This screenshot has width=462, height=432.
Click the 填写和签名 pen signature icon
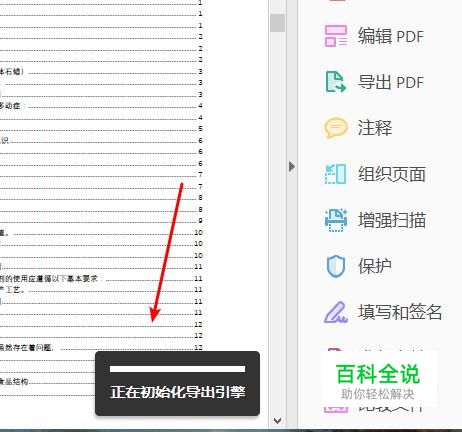[x=336, y=312]
